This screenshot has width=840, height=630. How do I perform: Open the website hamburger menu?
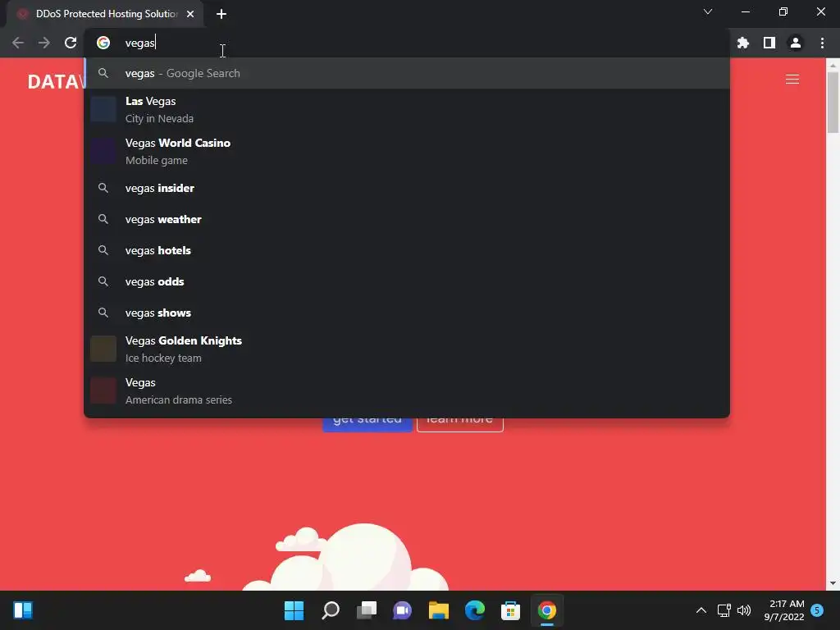tap(792, 80)
